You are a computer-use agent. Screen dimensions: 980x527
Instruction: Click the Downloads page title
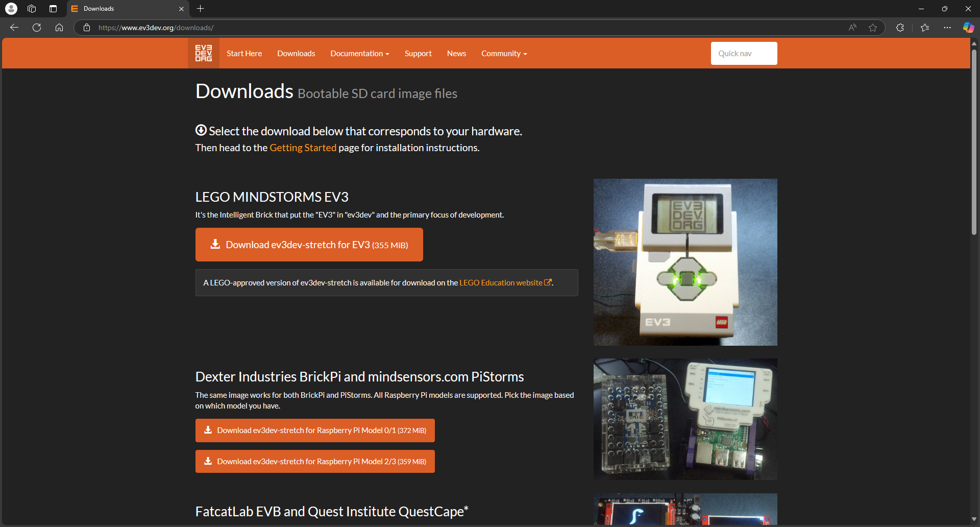pyautogui.click(x=244, y=91)
